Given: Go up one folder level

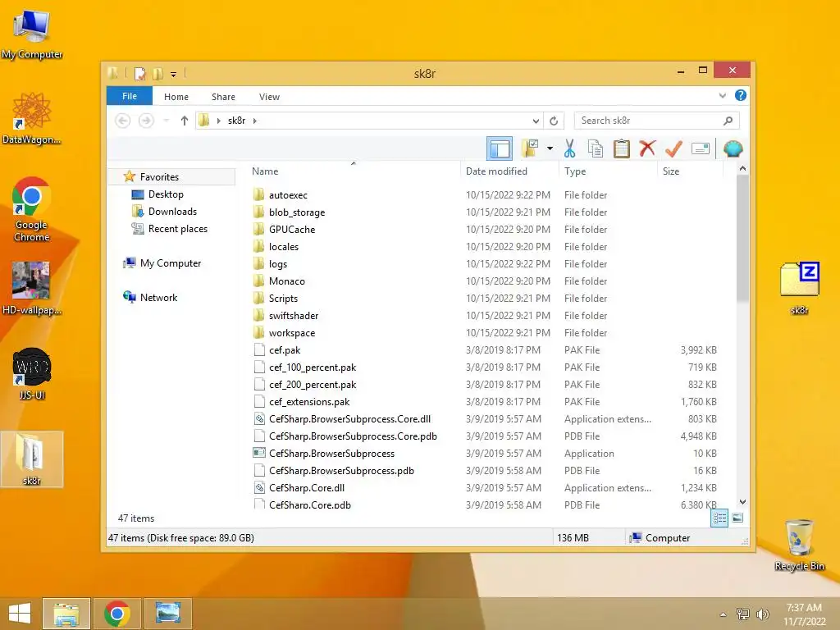Looking at the screenshot, I should 185,121.
